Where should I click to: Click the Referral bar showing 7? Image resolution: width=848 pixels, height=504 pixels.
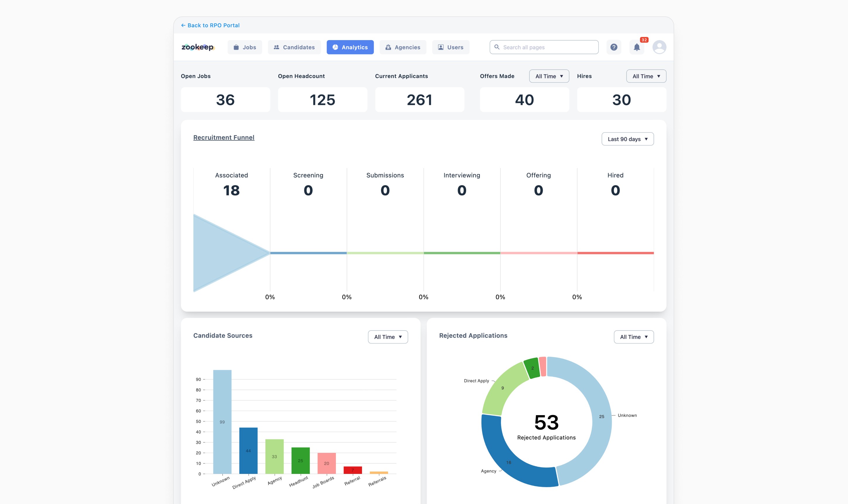pyautogui.click(x=353, y=470)
